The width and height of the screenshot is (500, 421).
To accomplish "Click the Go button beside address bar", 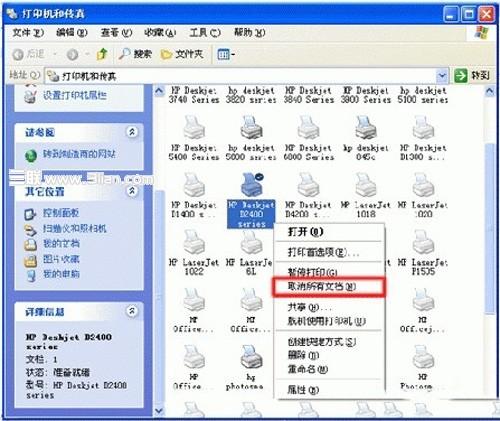I will coord(473,76).
